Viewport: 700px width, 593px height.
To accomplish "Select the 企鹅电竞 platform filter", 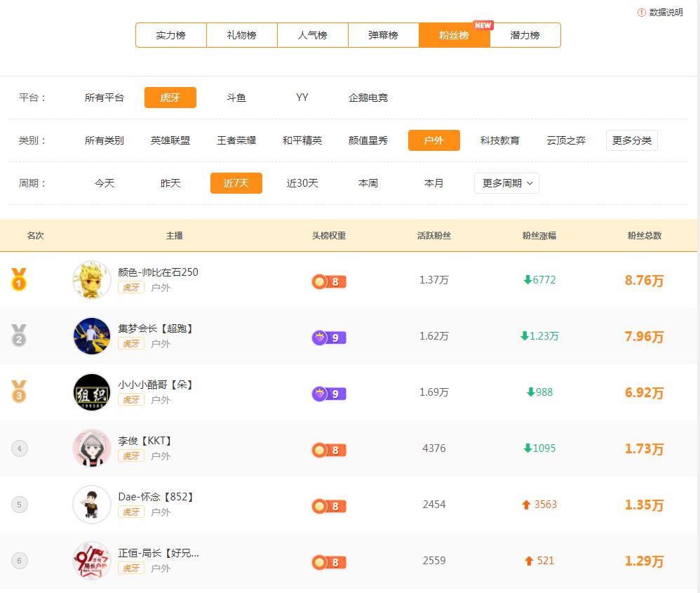I will click(368, 98).
